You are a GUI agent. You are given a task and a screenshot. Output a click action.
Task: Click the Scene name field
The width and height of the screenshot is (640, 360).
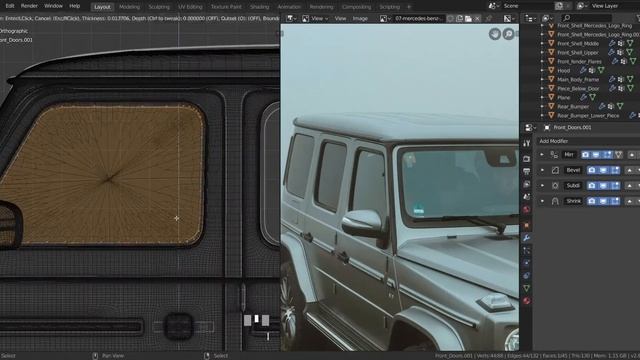(527, 6)
